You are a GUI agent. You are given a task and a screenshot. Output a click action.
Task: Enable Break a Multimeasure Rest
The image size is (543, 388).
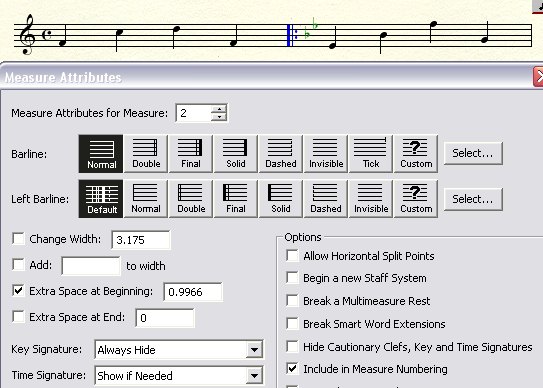pos(292,301)
